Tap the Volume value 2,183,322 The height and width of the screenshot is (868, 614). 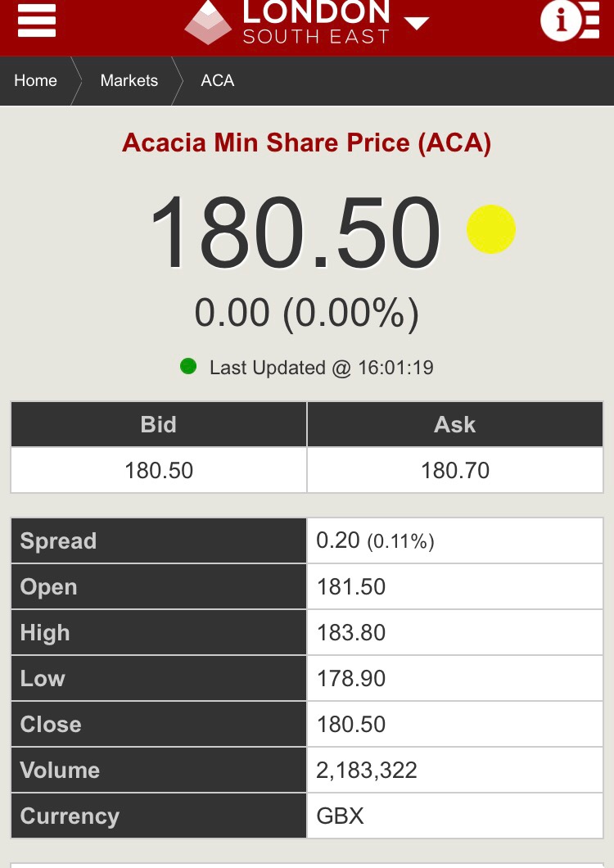coord(367,770)
